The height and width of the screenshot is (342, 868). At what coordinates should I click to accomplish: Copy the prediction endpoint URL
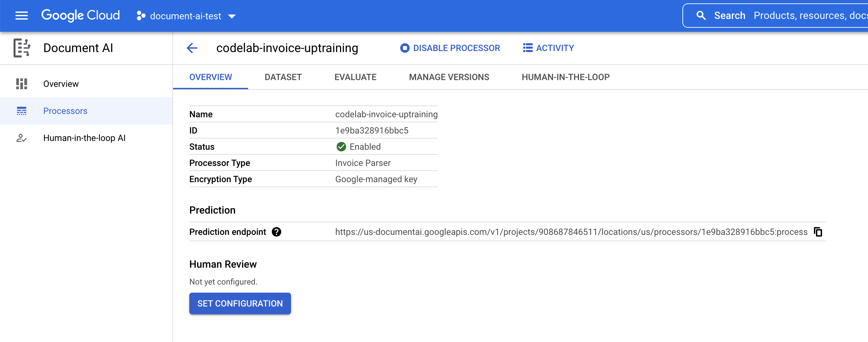click(x=818, y=232)
